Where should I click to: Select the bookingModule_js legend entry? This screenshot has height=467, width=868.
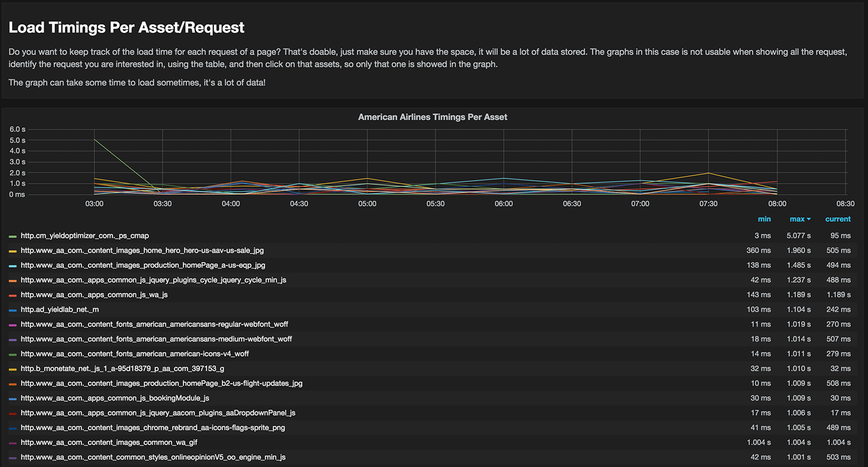(x=115, y=398)
